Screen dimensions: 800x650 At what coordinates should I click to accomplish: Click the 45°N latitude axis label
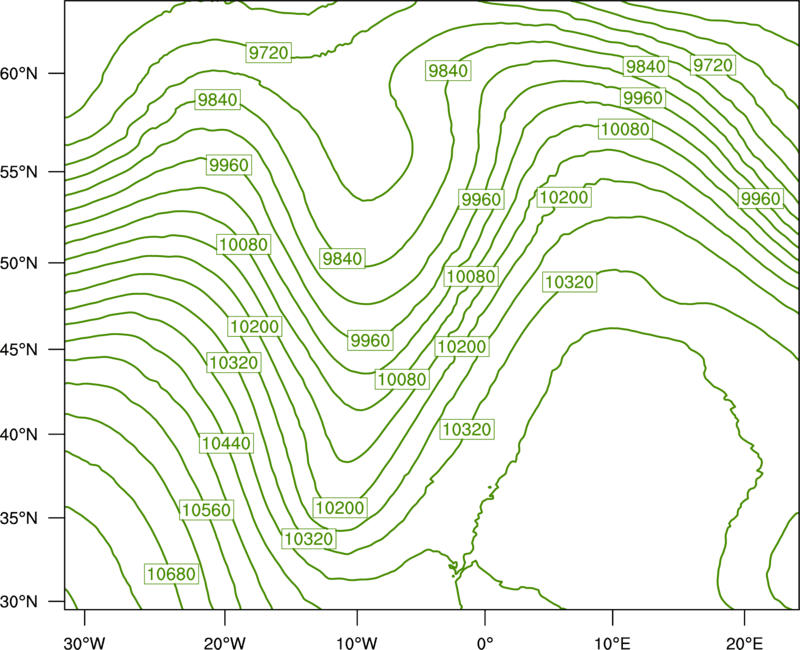point(19,349)
